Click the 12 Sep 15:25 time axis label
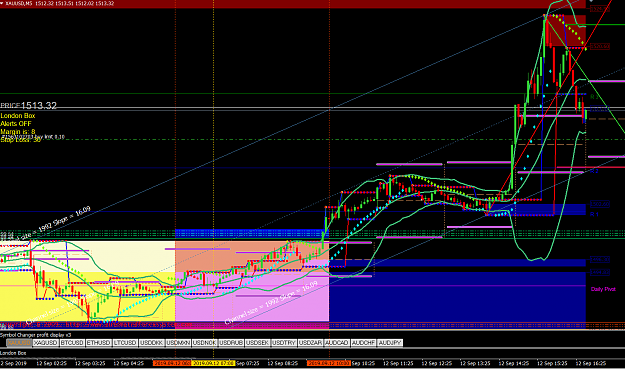625x370 pixels. (552, 363)
